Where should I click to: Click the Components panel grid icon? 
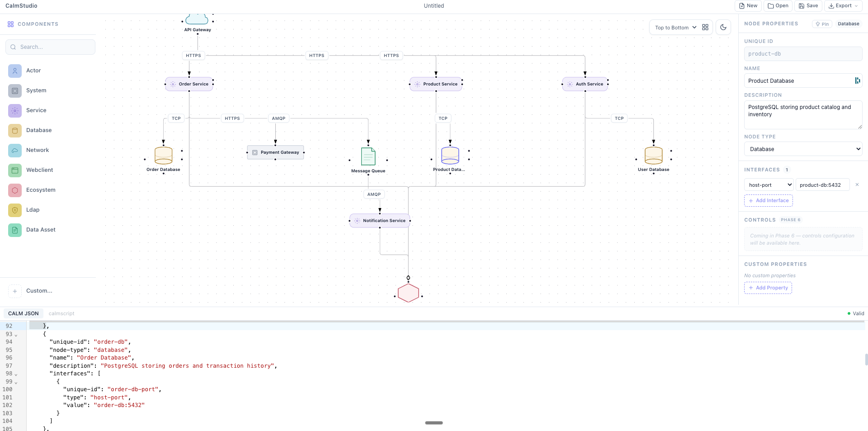11,24
